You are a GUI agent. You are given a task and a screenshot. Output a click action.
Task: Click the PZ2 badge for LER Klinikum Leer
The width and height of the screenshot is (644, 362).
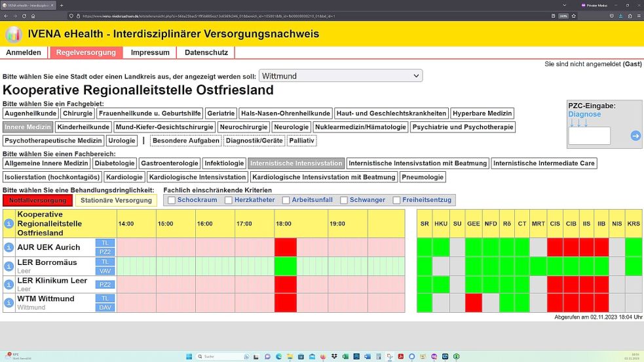click(x=105, y=285)
